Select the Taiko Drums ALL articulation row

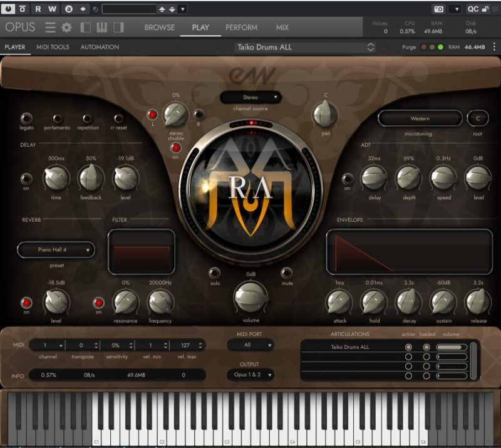(349, 347)
